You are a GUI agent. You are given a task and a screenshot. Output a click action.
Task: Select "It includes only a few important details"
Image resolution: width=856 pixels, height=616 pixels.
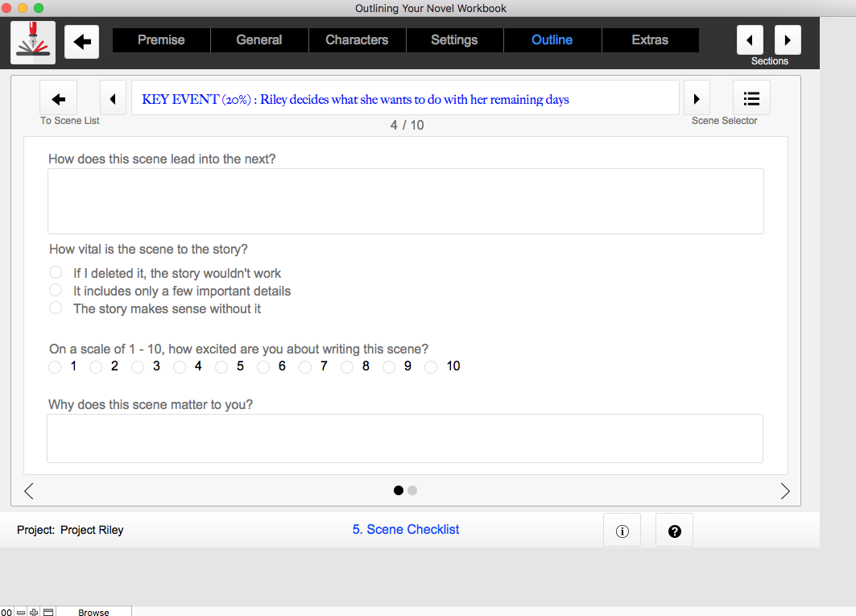tap(56, 290)
